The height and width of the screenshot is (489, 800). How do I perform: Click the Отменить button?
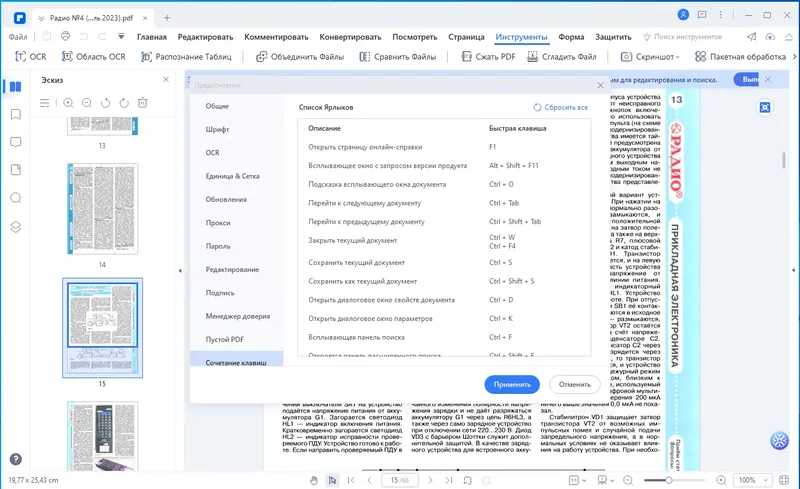574,384
